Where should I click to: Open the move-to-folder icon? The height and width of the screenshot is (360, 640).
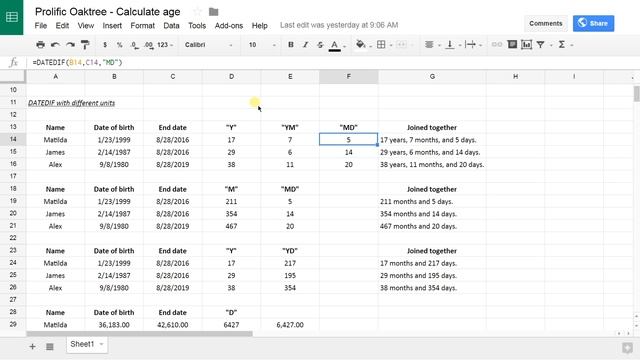click(213, 12)
